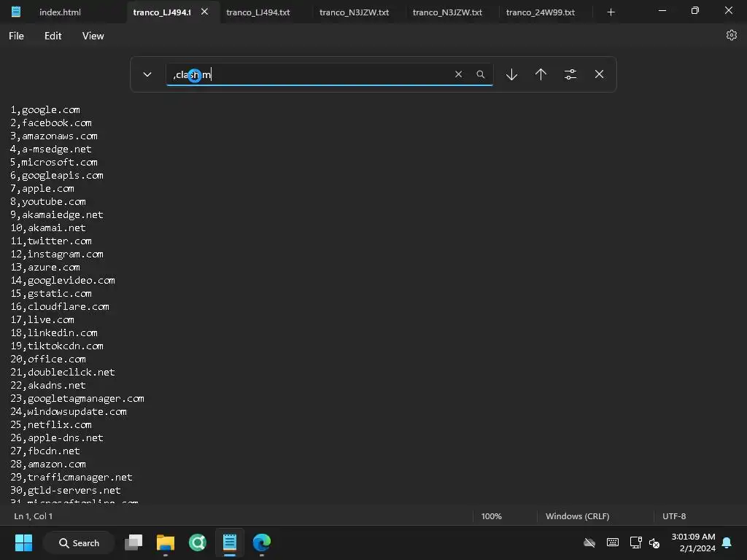The width and height of the screenshot is (747, 560).
Task: Click line 5,microsoft.com
Action: [54, 163]
